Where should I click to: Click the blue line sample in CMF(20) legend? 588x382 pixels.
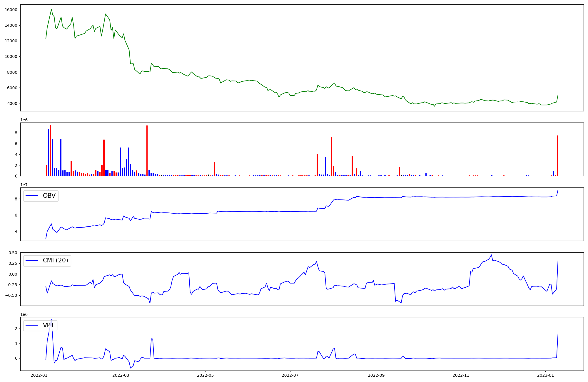(32, 261)
